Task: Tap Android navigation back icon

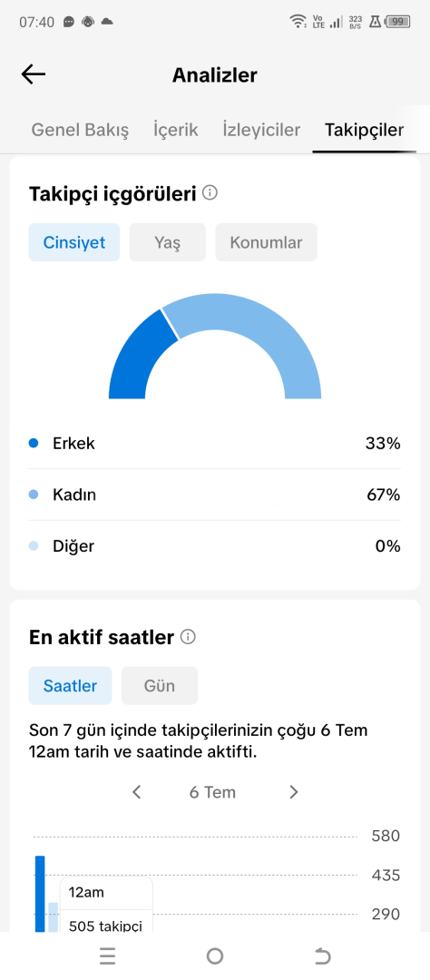Action: tap(322, 955)
